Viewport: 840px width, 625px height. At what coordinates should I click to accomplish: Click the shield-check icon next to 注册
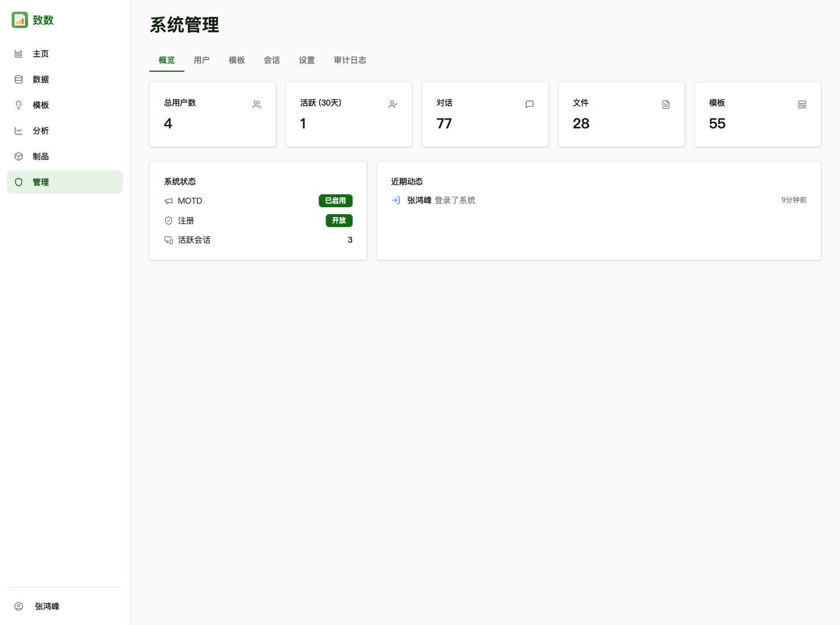pyautogui.click(x=169, y=221)
